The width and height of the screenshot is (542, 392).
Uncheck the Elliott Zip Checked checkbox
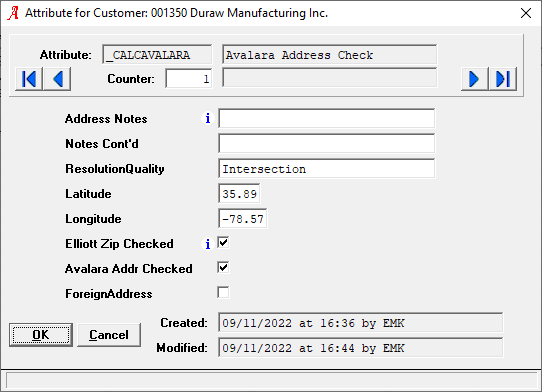click(x=223, y=243)
